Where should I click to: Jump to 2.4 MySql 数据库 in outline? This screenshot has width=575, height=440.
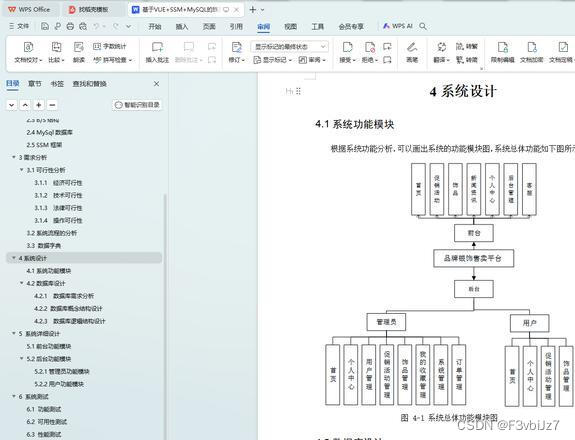point(50,132)
